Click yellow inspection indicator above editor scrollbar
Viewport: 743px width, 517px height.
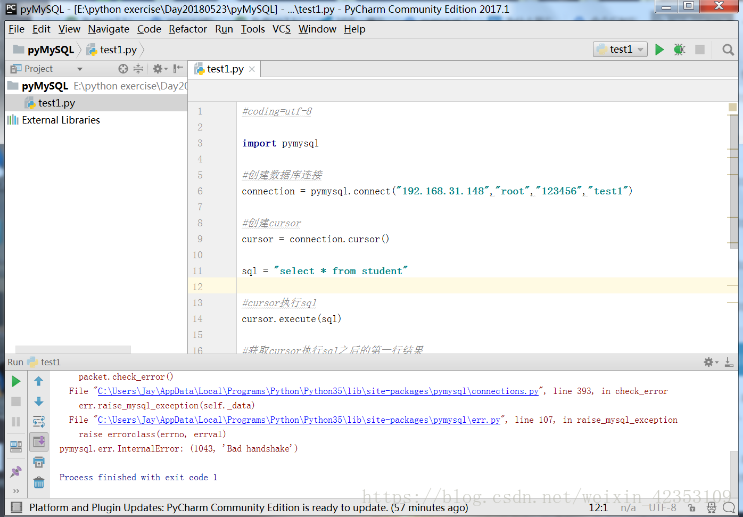click(733, 108)
